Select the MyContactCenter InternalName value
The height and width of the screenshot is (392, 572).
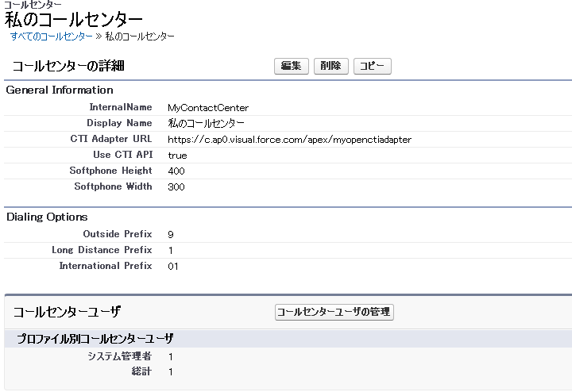point(208,108)
